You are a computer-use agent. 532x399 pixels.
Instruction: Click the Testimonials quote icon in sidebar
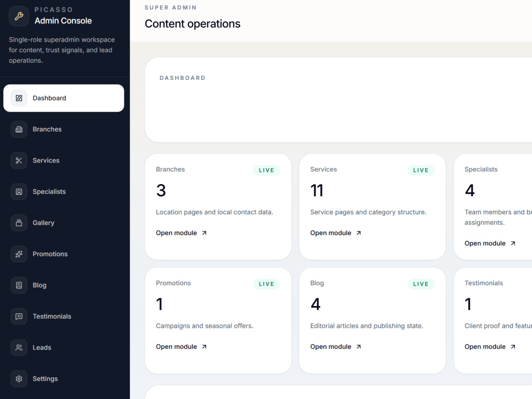tap(19, 317)
